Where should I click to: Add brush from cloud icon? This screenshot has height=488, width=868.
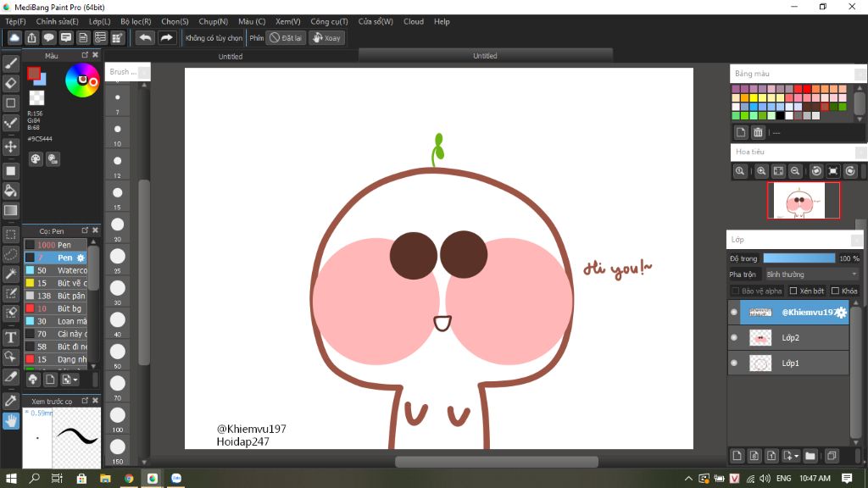click(33, 380)
